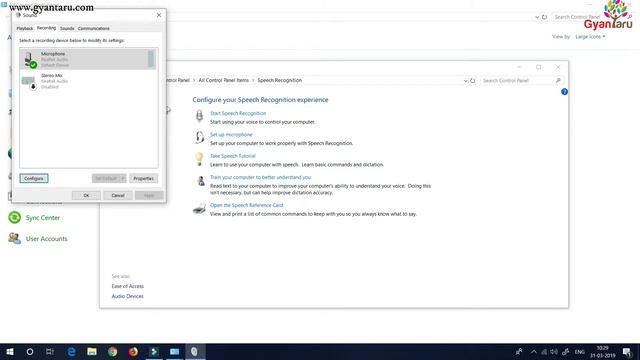Click the Speech Tutorial lightbulb icon
Viewport: 640px width, 360px height.
pos(199,159)
